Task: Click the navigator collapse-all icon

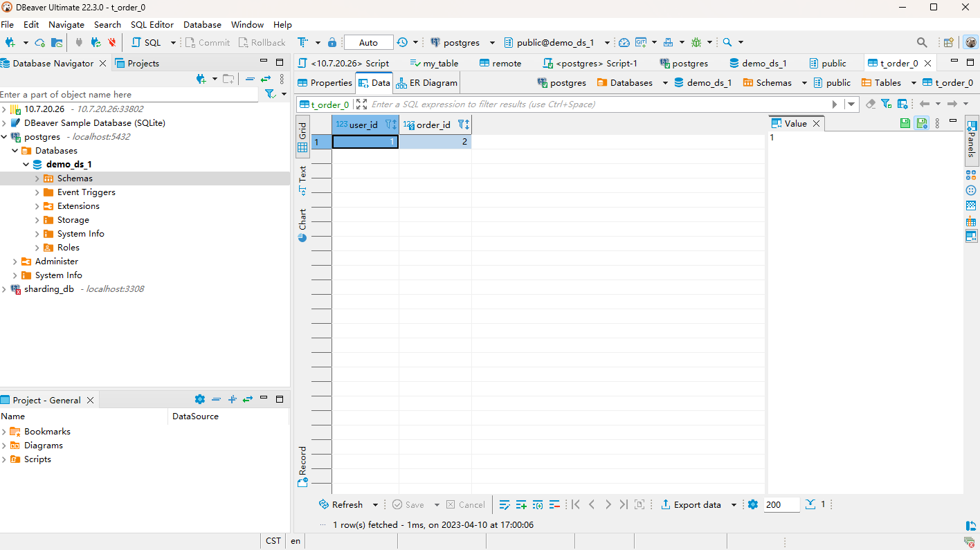Action: coord(249,79)
